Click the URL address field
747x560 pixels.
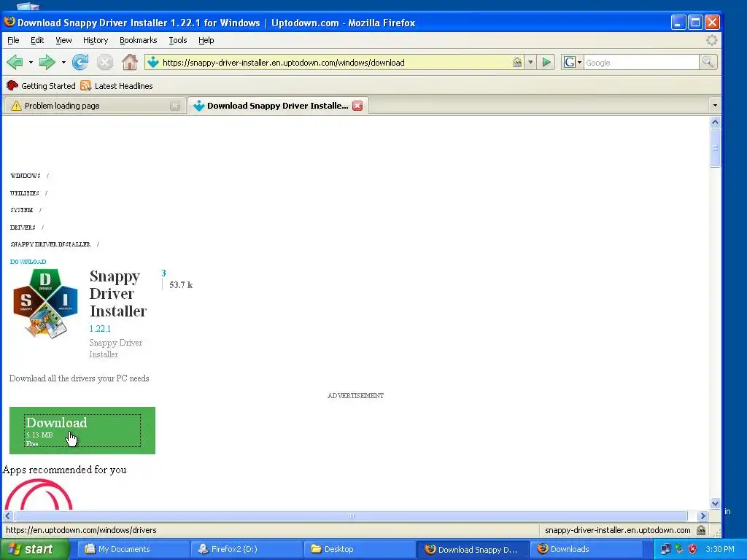click(x=336, y=63)
